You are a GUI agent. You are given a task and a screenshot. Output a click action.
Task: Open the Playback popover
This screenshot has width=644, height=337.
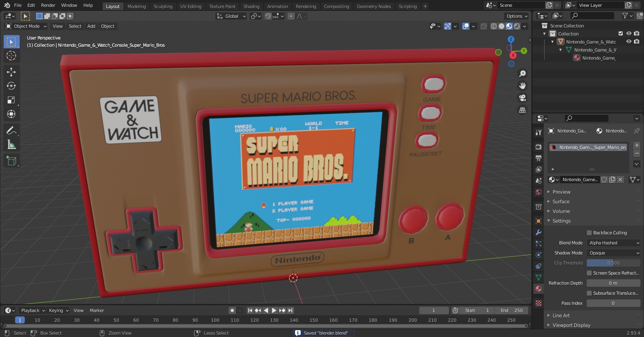33,310
